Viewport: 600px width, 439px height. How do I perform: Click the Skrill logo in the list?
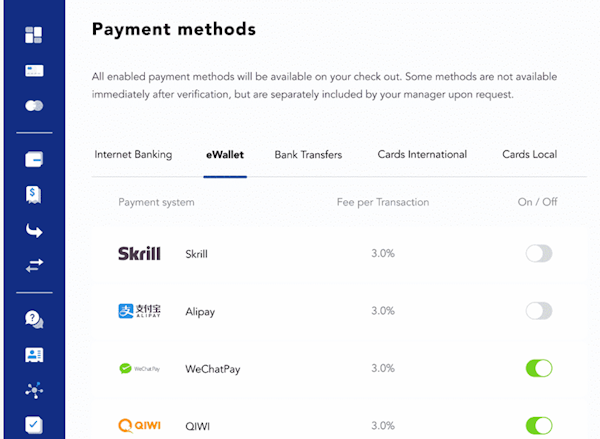[139, 254]
